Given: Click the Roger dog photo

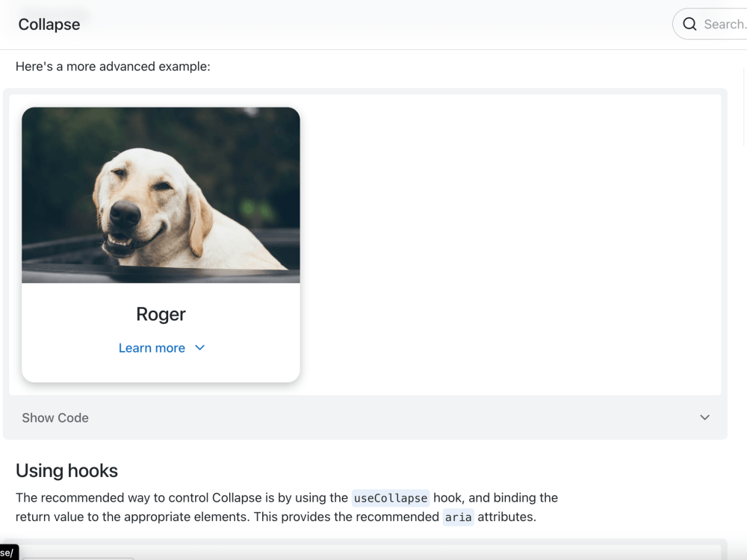Looking at the screenshot, I should (x=161, y=194).
